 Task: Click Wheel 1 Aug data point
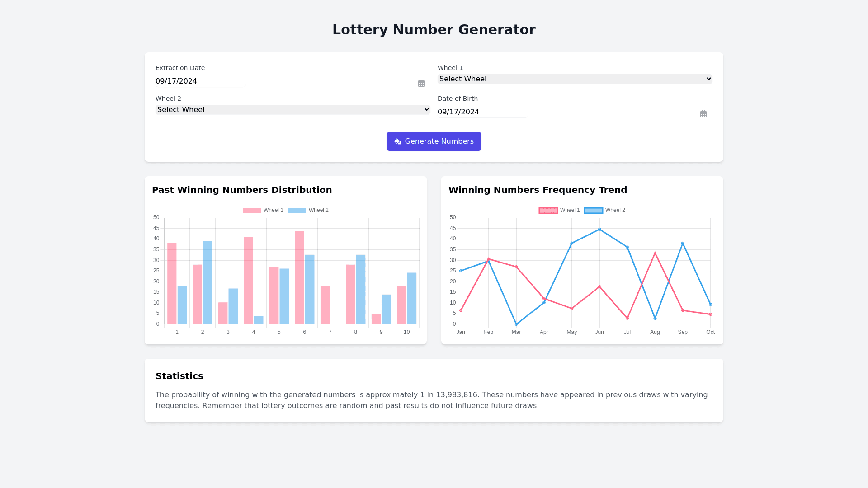655,253
